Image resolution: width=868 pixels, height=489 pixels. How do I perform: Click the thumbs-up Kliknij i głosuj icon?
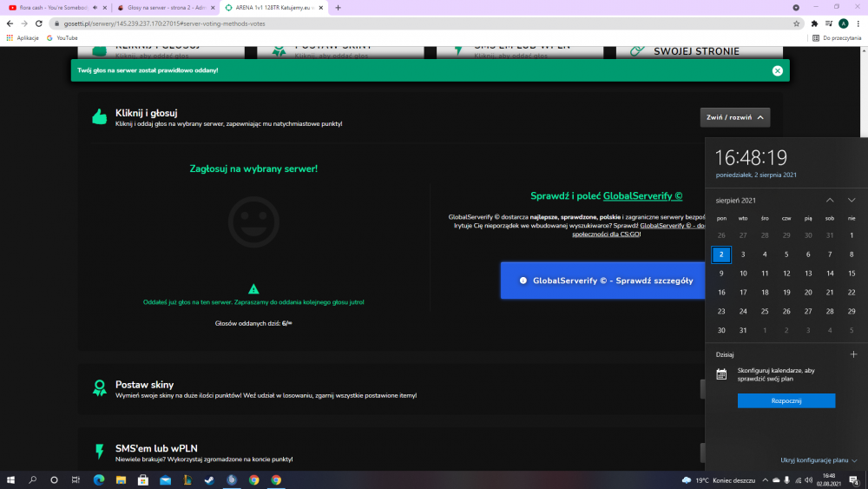100,116
